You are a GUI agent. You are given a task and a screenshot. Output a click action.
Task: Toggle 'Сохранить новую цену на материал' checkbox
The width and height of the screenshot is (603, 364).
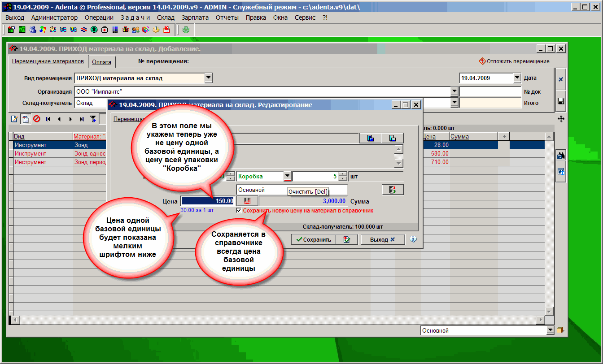click(x=239, y=210)
